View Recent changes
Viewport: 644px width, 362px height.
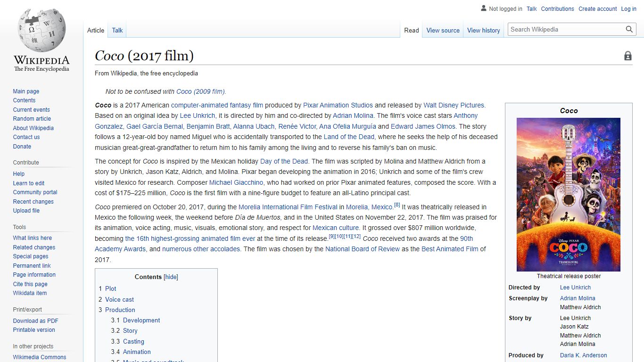click(33, 202)
